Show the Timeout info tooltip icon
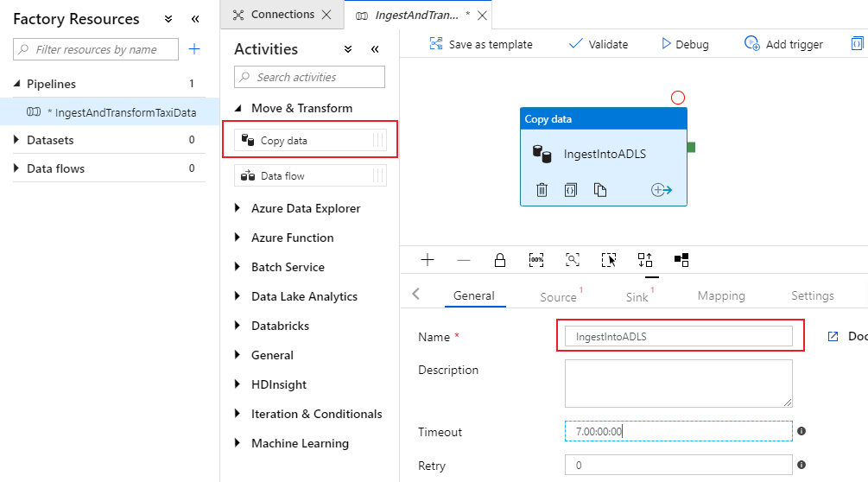Image resolution: width=868 pixels, height=482 pixels. click(801, 431)
